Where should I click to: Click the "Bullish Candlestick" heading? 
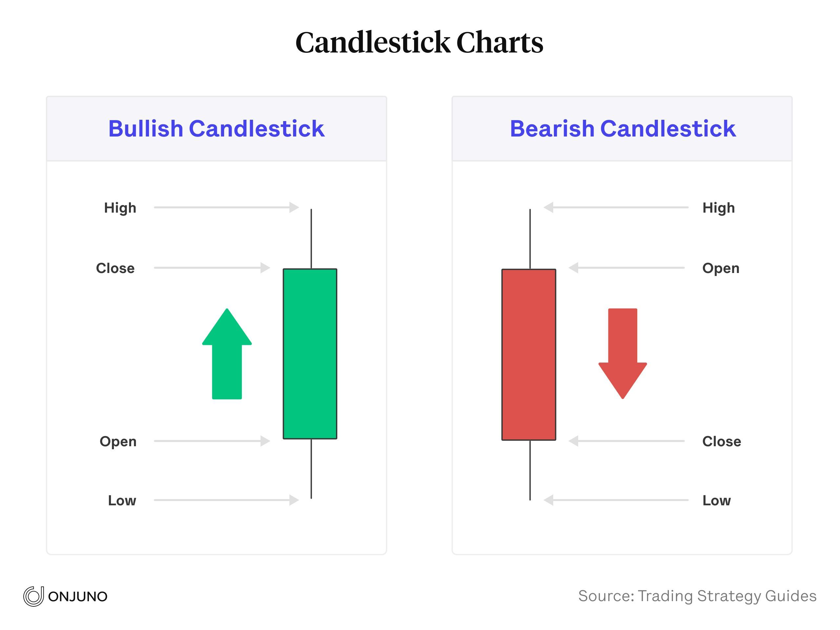pos(217,128)
